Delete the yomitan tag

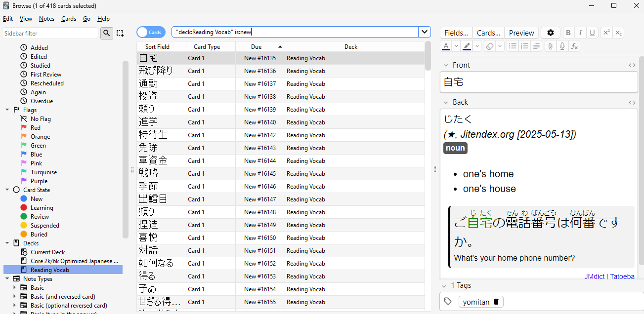497,302
